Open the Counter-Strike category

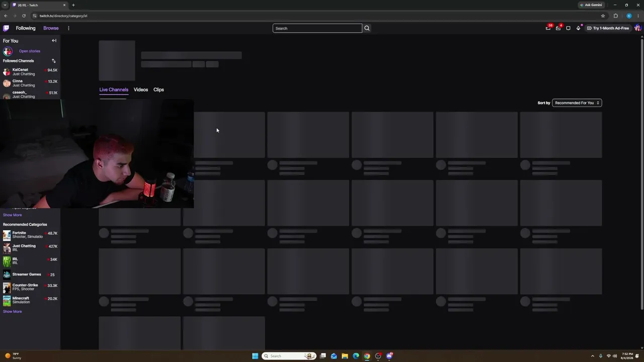click(x=30, y=287)
